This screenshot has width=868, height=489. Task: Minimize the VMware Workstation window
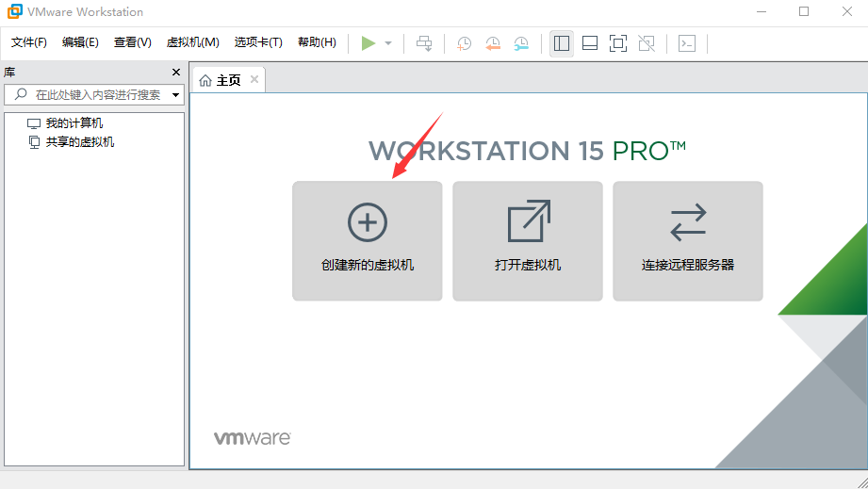tap(762, 11)
